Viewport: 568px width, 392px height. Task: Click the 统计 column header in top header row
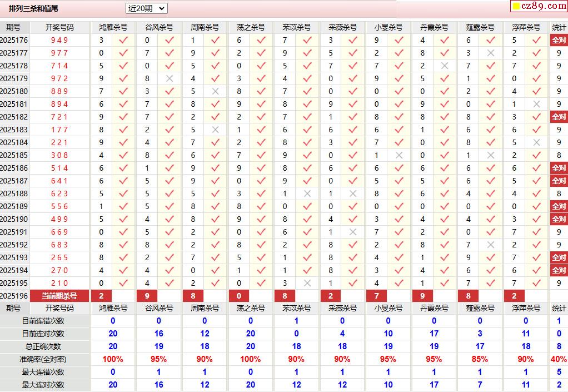[559, 28]
